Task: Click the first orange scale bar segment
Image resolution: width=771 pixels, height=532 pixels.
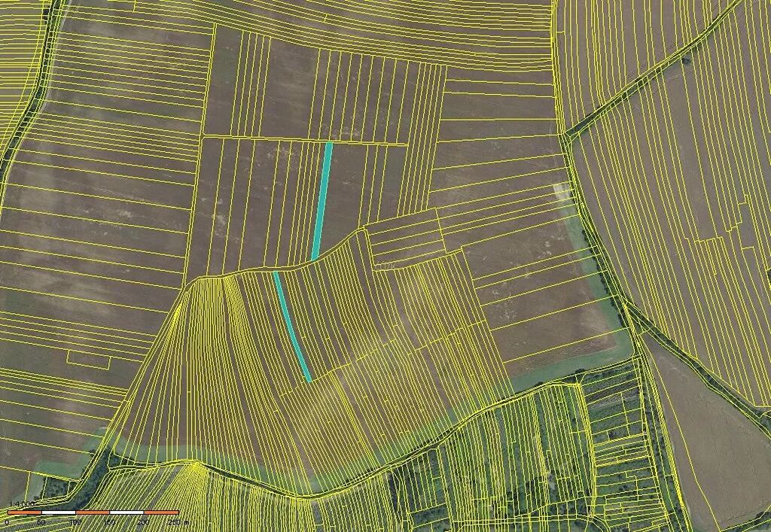Action: (24, 512)
